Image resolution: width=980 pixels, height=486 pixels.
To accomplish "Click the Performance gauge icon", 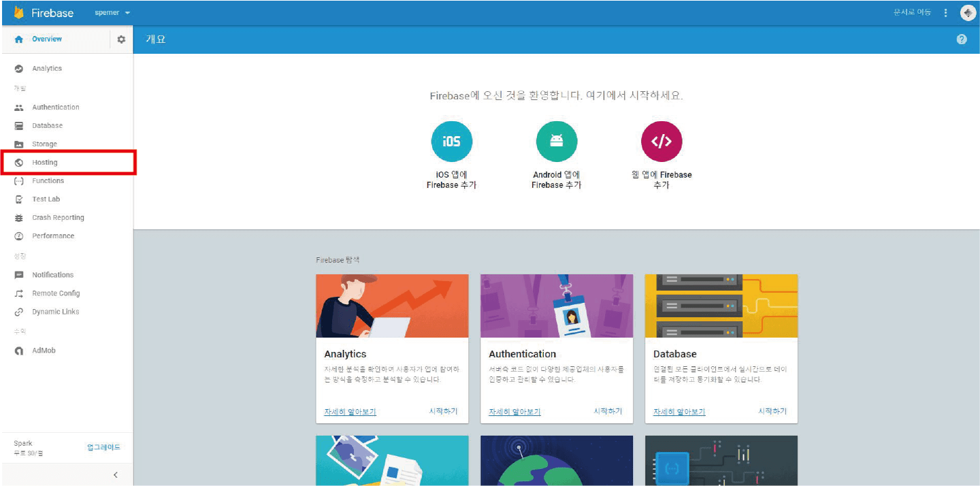I will click(x=19, y=236).
